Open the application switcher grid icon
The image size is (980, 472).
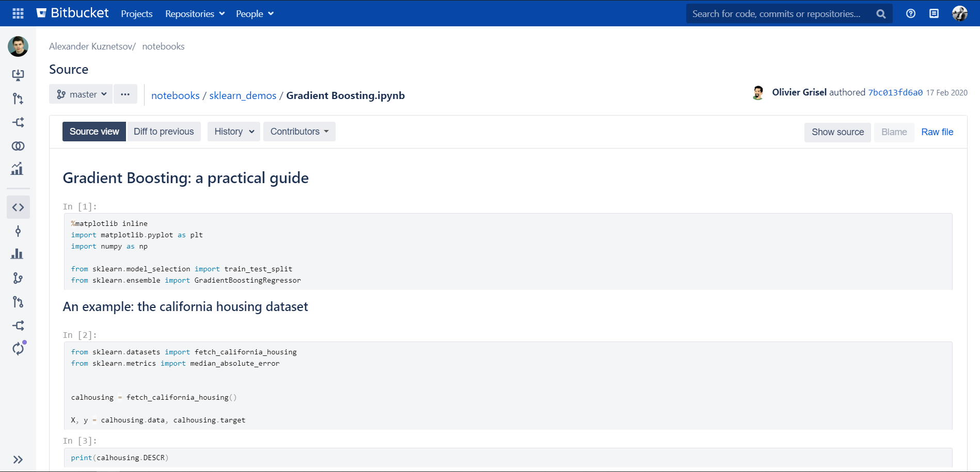18,13
